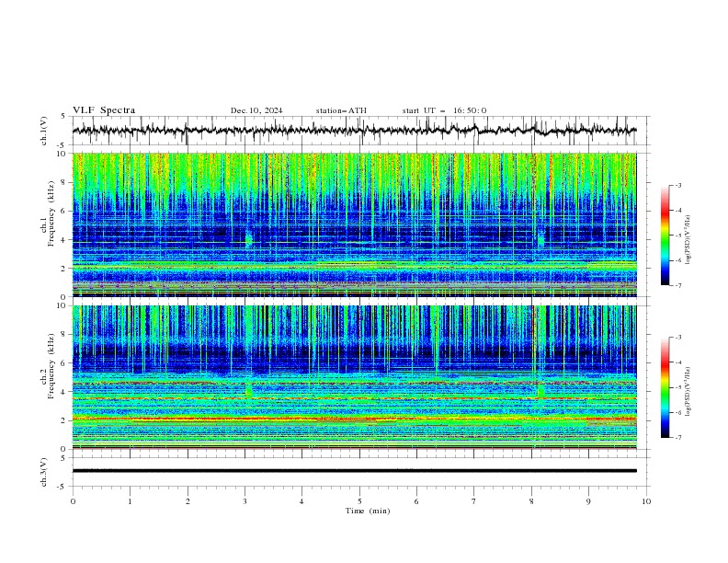Click the '-7' value below ch.2 colorbar

[677, 438]
